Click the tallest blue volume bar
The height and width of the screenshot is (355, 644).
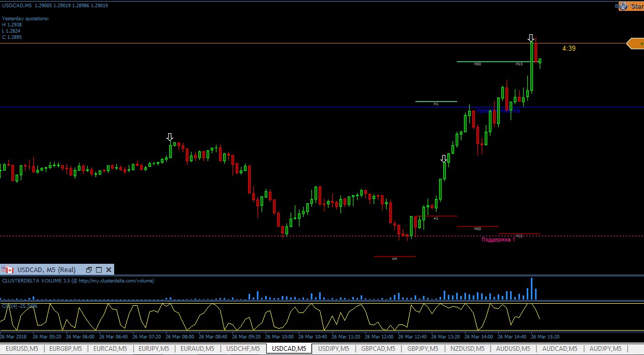[x=531, y=289]
